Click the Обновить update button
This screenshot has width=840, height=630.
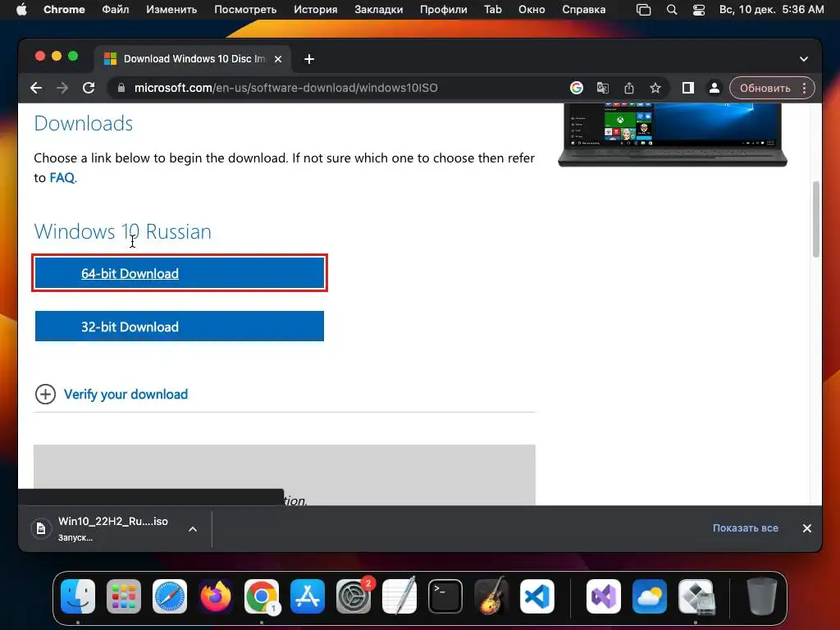point(765,88)
